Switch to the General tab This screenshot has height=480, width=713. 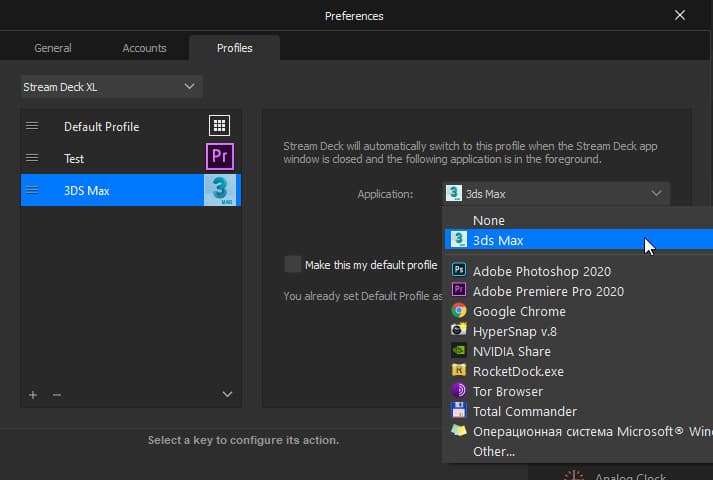(x=53, y=48)
